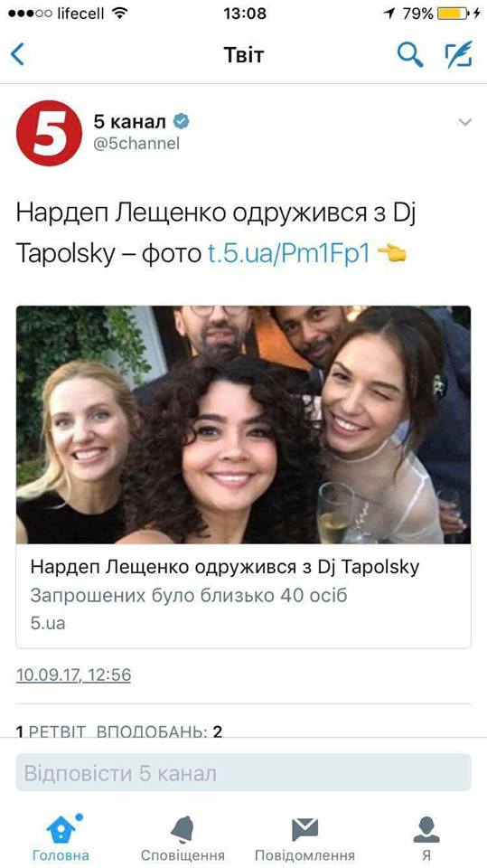Open the 5 канал red logo avatar
Image resolution: width=487 pixels, height=868 pixels.
click(x=49, y=133)
